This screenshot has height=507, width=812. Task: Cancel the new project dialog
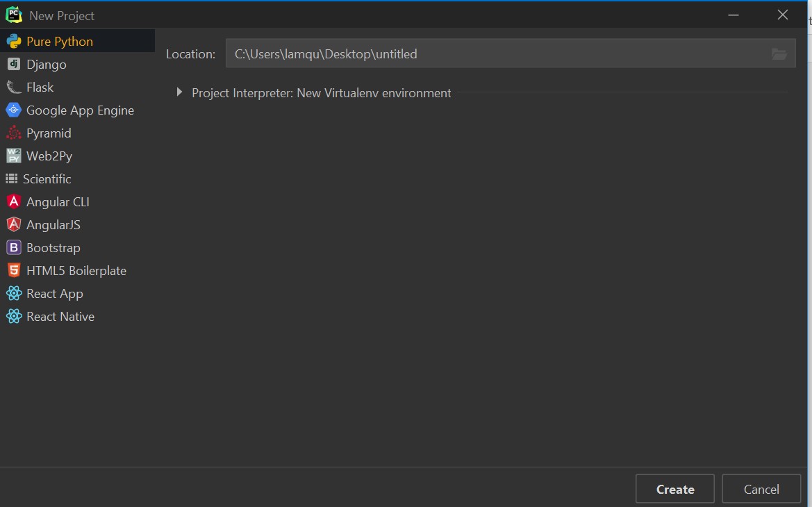761,489
